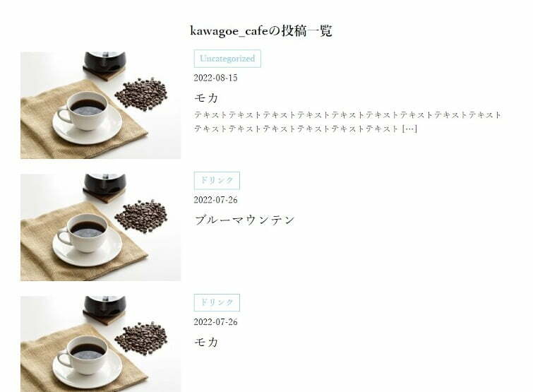The height and width of the screenshot is (392, 533).
Task: Click the last モカ post's thumbnail image
Action: pyautogui.click(x=101, y=344)
